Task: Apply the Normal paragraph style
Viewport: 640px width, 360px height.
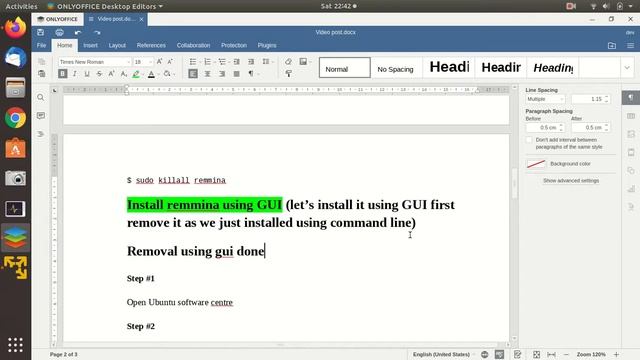Action: click(344, 68)
